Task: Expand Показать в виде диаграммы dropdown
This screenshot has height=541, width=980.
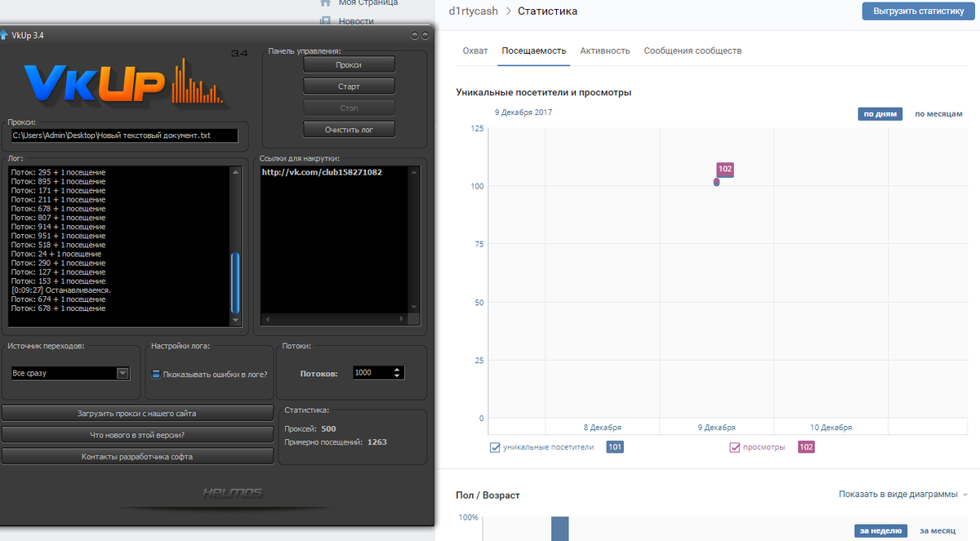Action: [903, 494]
